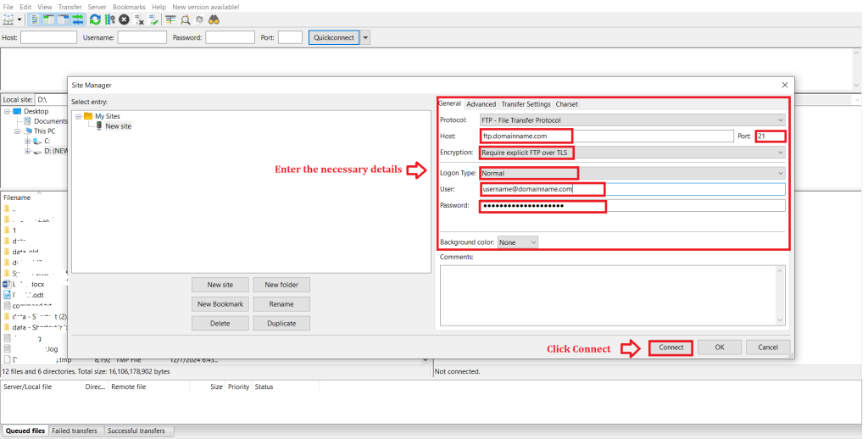The image size is (868, 439).
Task: Open the directory listing filters icon
Action: (170, 19)
